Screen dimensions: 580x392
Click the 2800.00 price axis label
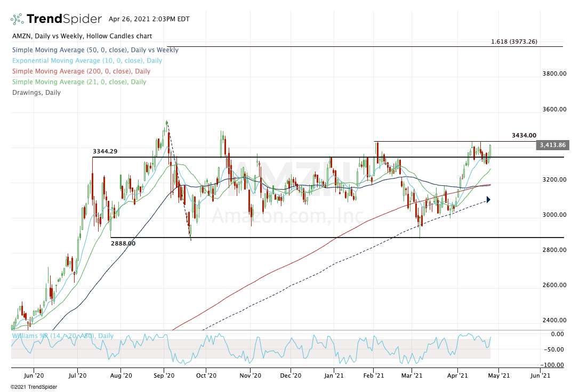[554, 250]
